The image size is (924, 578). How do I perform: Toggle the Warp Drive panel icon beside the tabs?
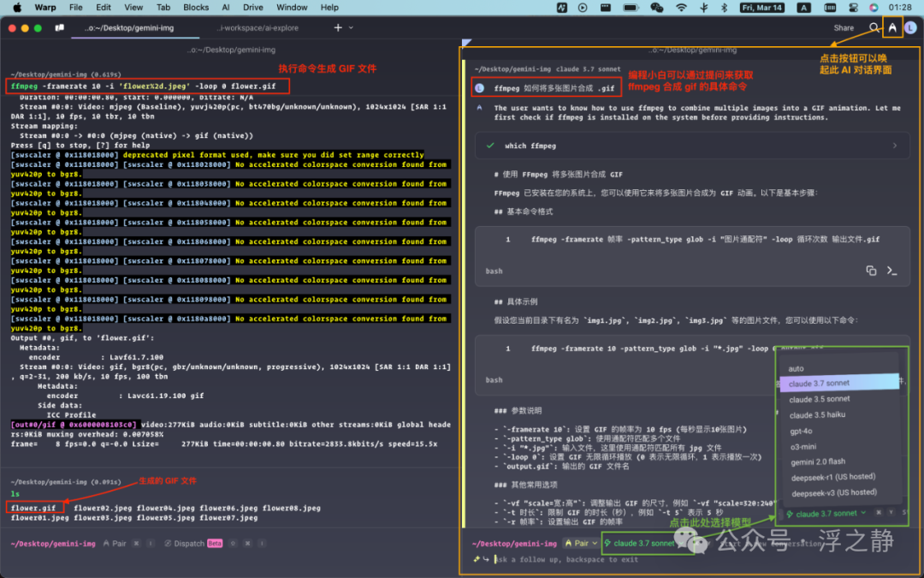(60, 27)
